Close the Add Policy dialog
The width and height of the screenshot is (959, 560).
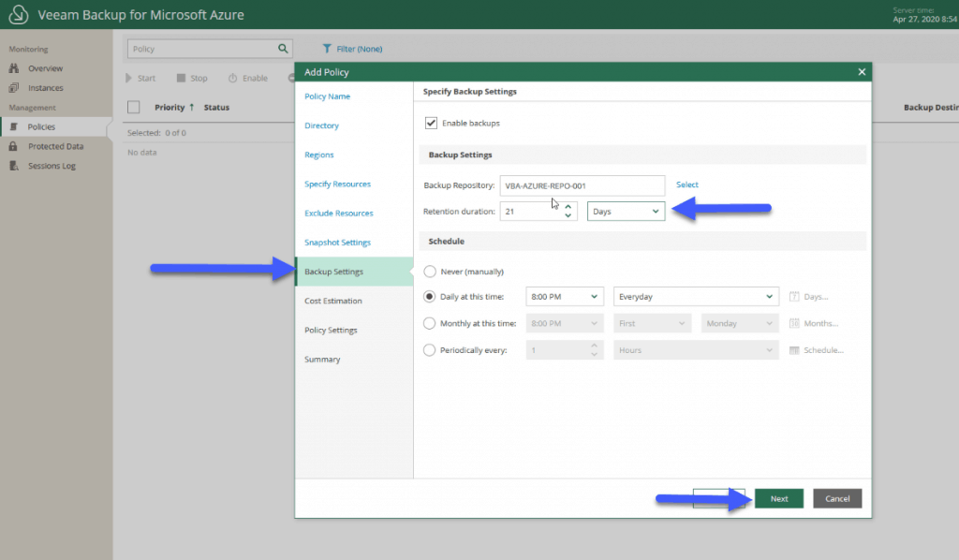coord(862,72)
